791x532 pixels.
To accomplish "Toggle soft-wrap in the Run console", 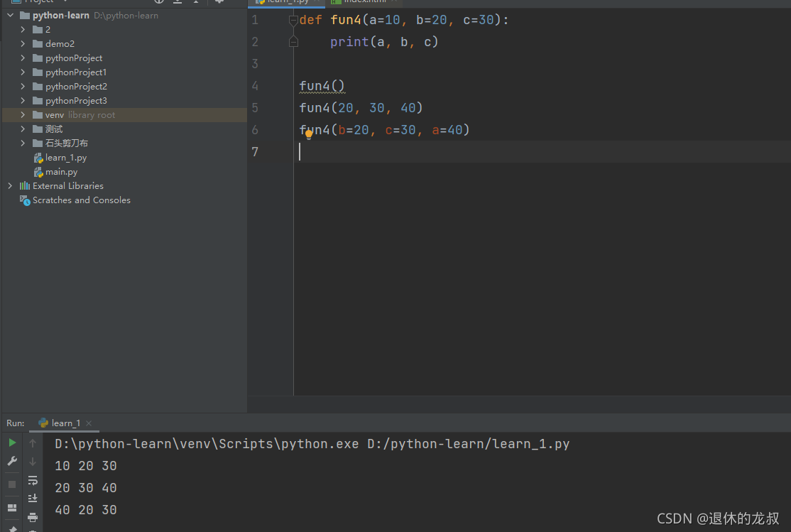I will point(33,480).
